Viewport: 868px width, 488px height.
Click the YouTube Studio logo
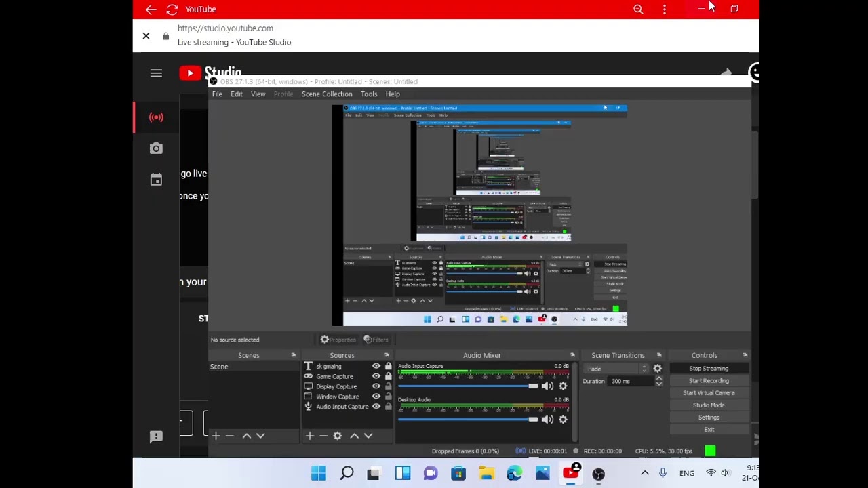click(210, 73)
